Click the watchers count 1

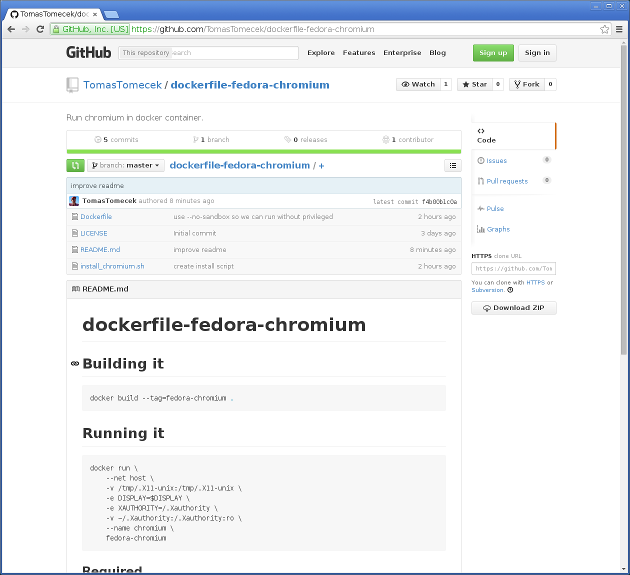[446, 84]
